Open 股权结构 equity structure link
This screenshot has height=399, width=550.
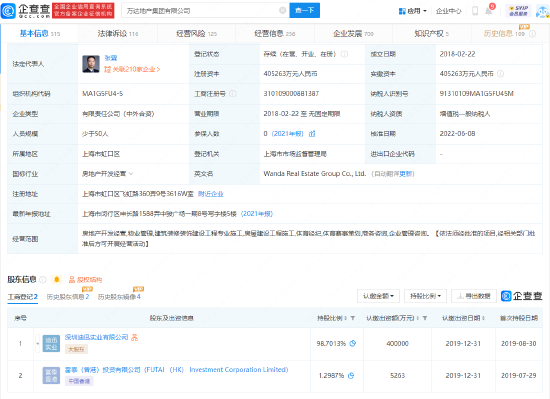(x=85, y=280)
